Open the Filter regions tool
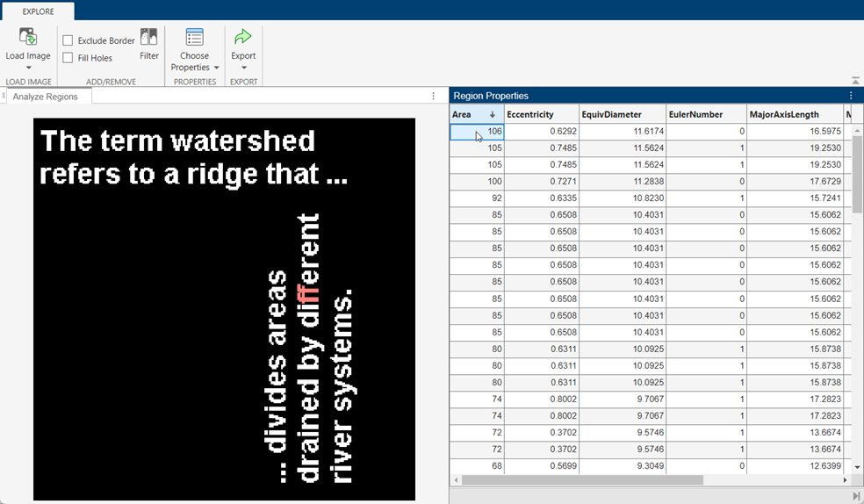The height and width of the screenshot is (504, 864). [x=148, y=44]
